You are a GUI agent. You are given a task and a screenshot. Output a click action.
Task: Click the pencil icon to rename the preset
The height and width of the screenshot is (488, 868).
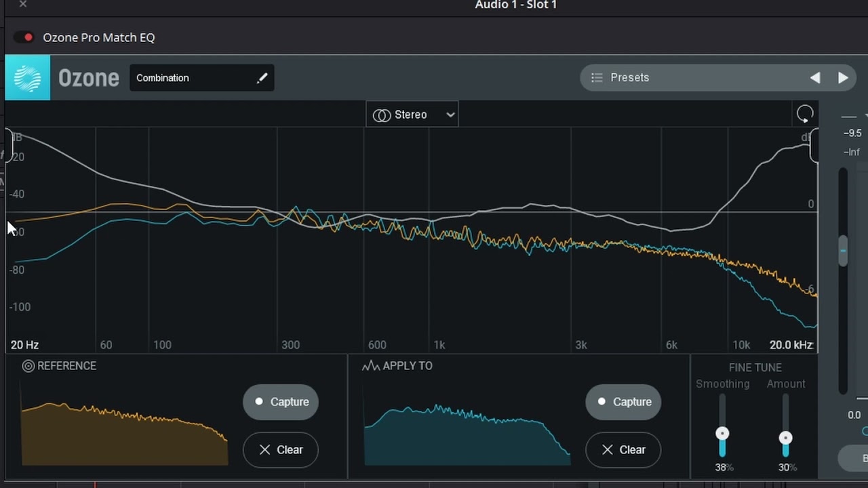(262, 78)
